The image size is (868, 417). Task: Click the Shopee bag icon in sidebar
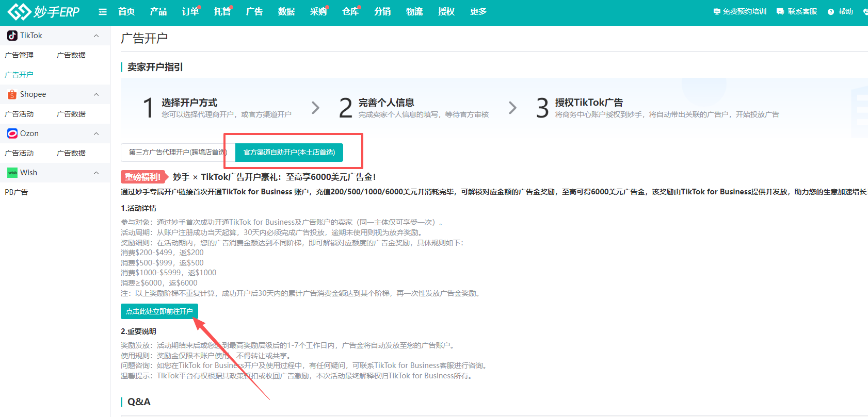(x=12, y=94)
